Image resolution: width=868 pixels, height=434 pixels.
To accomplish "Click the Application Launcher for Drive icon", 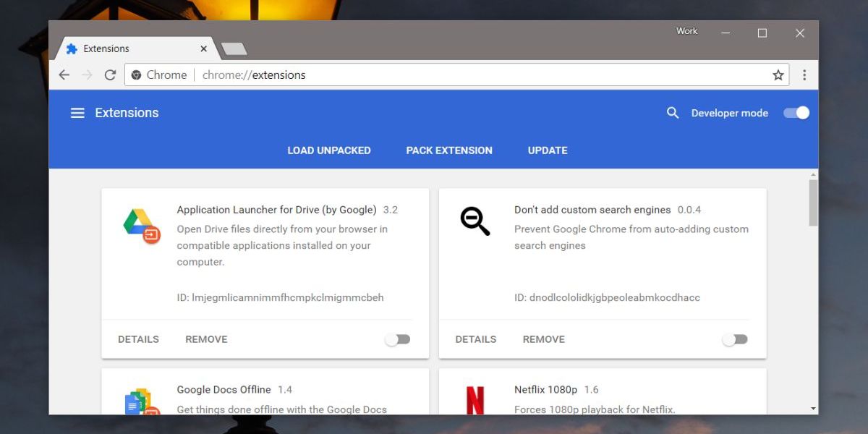I will point(142,226).
